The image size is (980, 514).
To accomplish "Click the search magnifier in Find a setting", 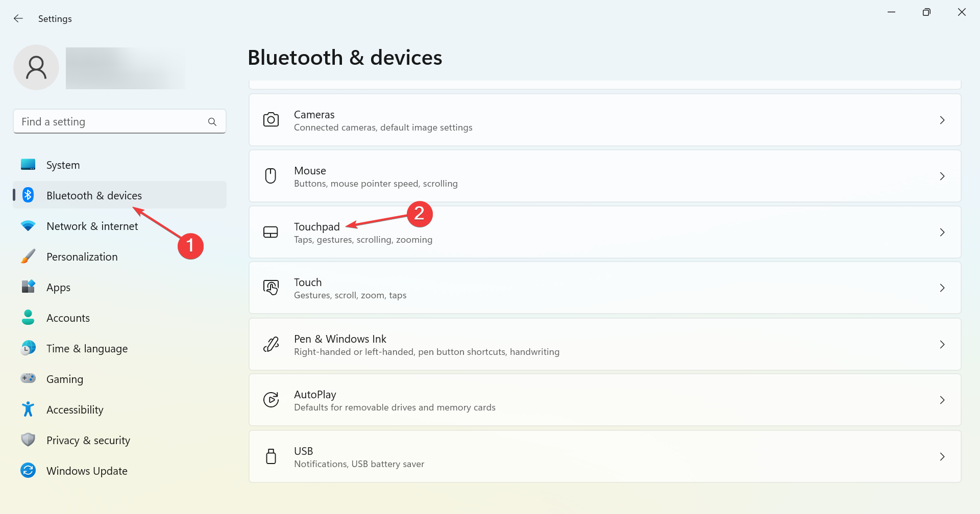I will [212, 121].
